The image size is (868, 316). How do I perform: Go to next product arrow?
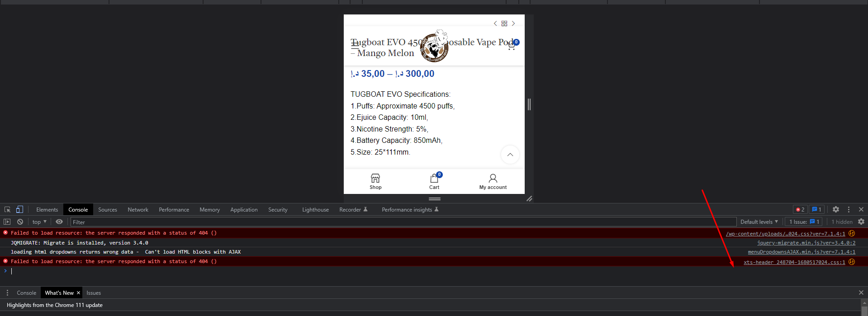pos(513,24)
